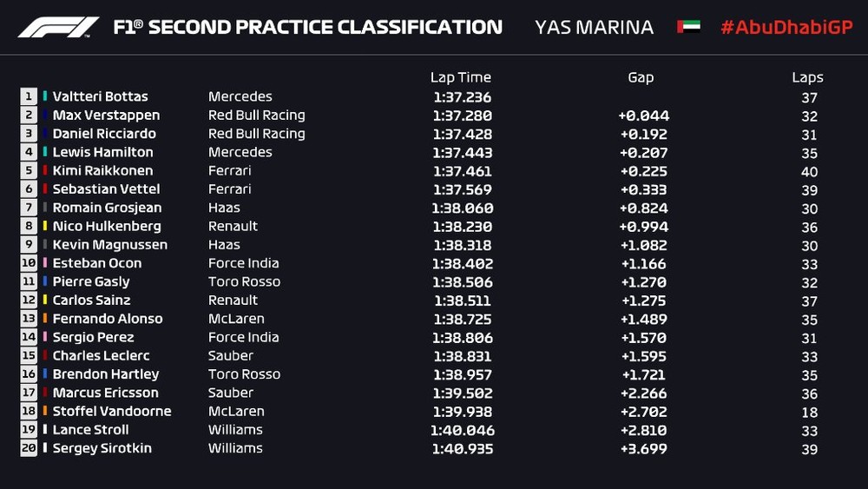Click Sebastian Vettel's gap +0.333
Viewport: 868px width, 489px height.
(644, 189)
